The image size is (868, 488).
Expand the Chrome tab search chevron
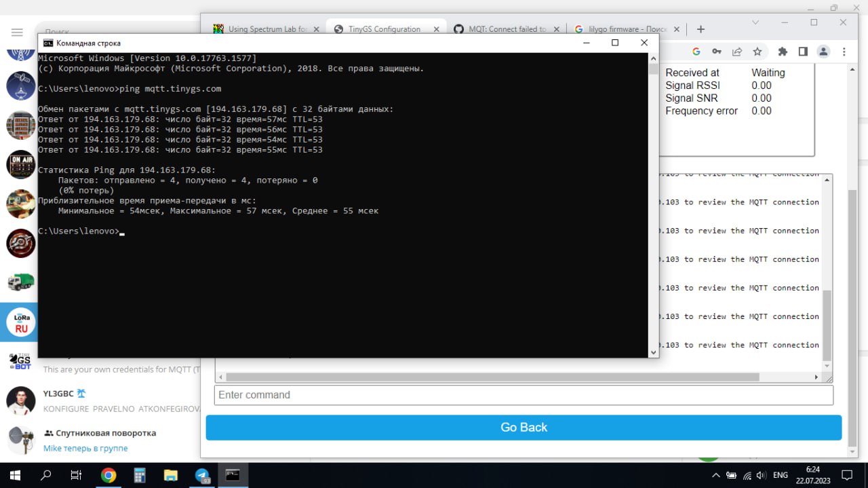point(755,22)
